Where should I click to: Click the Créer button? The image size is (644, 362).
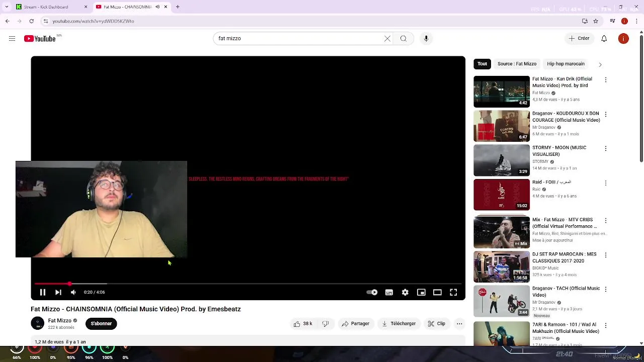point(579,39)
